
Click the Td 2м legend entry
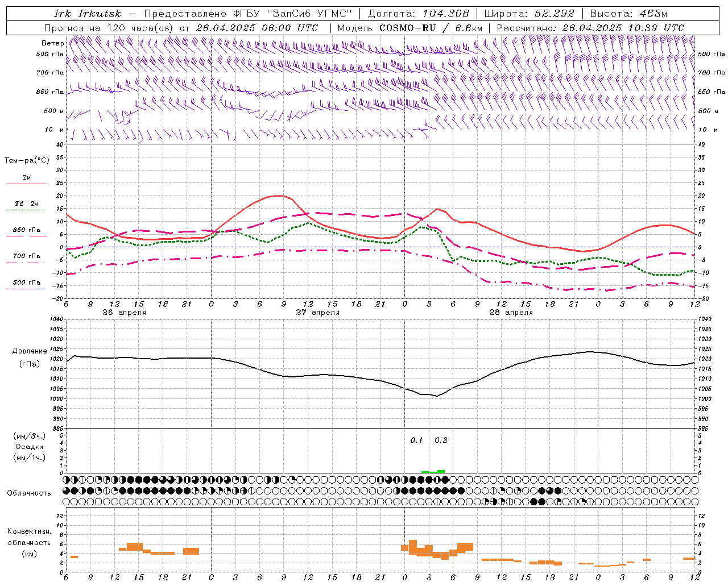[x=26, y=203]
